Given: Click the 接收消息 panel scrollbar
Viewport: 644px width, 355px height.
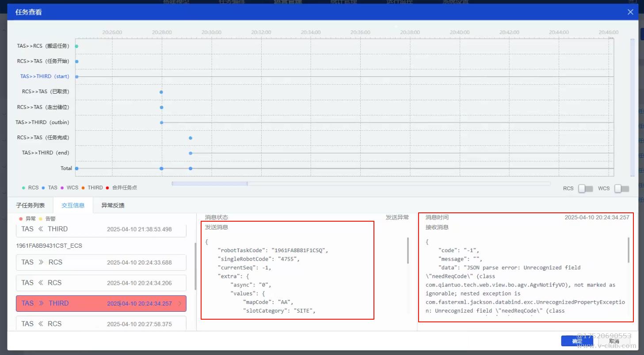Looking at the screenshot, I should coord(628,250).
